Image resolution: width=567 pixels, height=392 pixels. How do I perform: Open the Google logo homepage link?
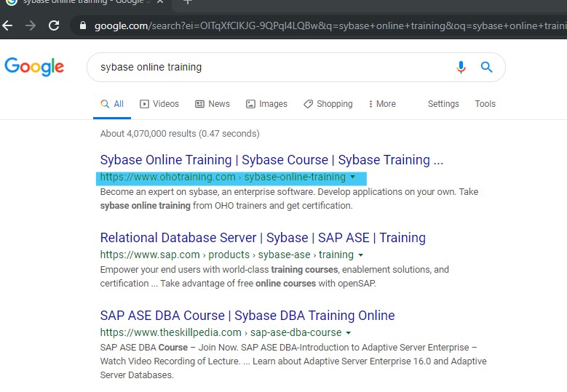(34, 67)
